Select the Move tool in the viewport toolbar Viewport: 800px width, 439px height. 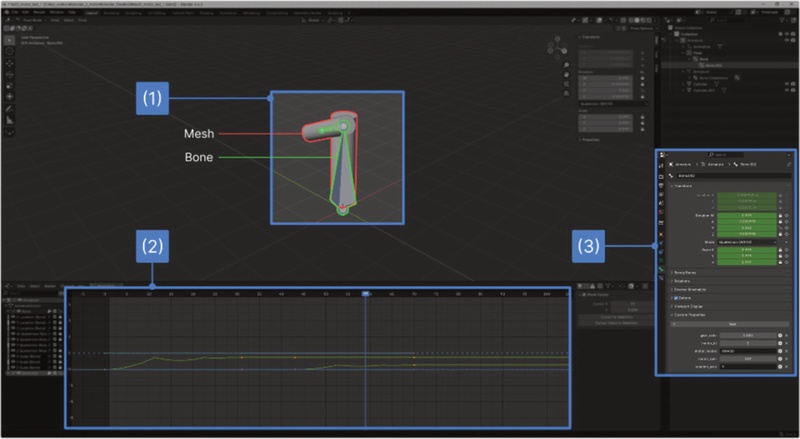(x=10, y=62)
